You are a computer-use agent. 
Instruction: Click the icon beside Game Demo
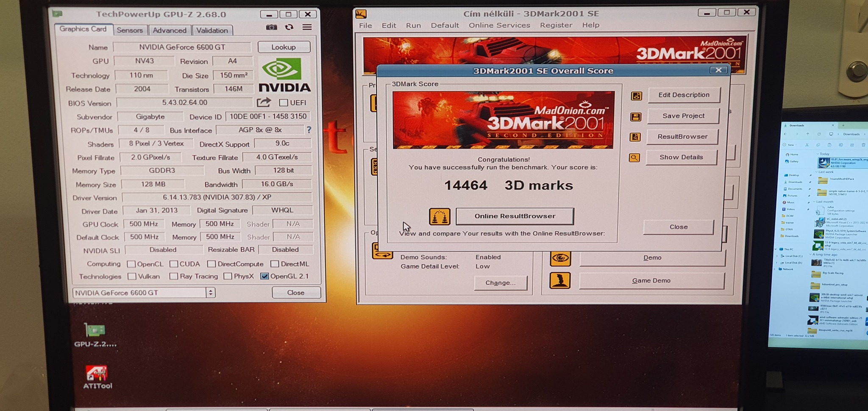click(x=560, y=281)
